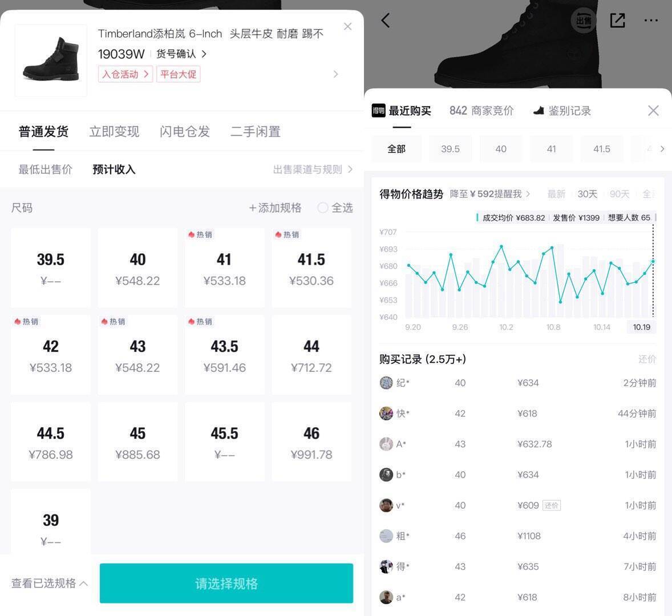Switch to 闪电仓发 tab
Viewport: 672px width, 616px height.
pyautogui.click(x=185, y=132)
